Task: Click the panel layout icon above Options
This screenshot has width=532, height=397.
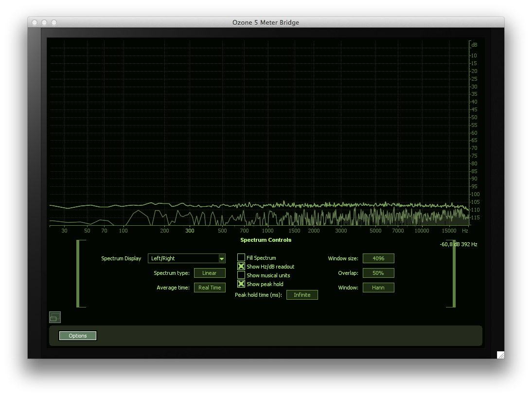Action: click(x=54, y=317)
